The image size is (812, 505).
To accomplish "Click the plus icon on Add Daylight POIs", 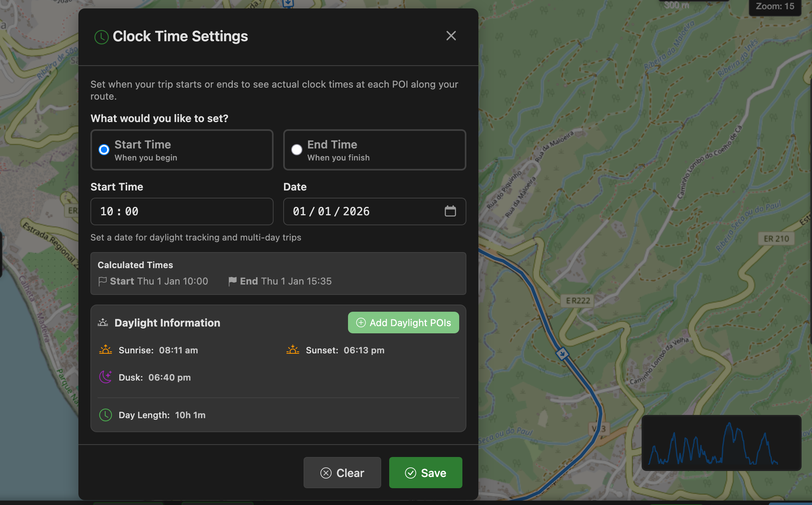I will coord(361,323).
